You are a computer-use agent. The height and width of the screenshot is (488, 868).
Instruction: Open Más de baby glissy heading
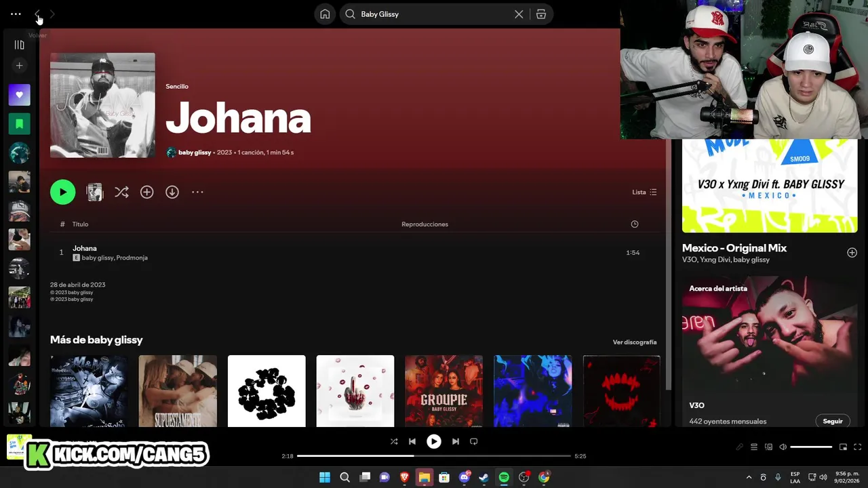tap(96, 340)
